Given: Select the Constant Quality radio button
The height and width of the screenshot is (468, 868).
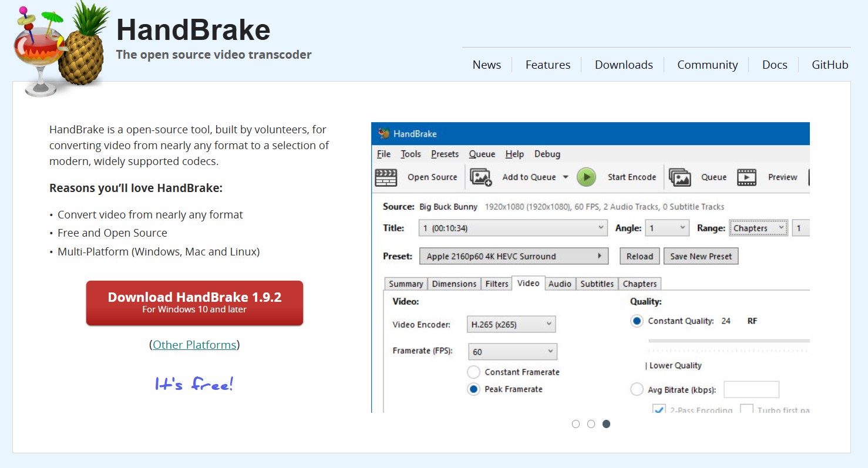Looking at the screenshot, I should click(637, 321).
